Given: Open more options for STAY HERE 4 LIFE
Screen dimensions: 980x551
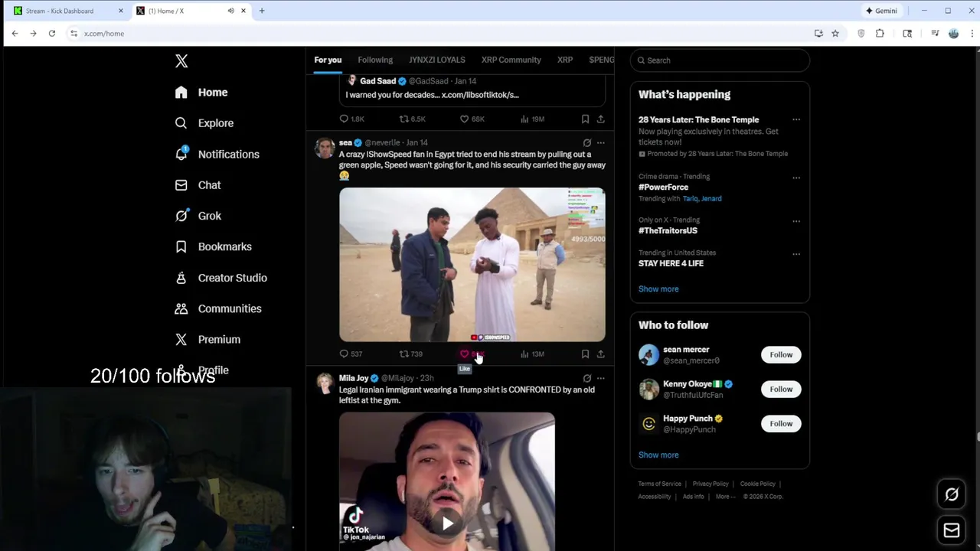Looking at the screenshot, I should tap(796, 254).
